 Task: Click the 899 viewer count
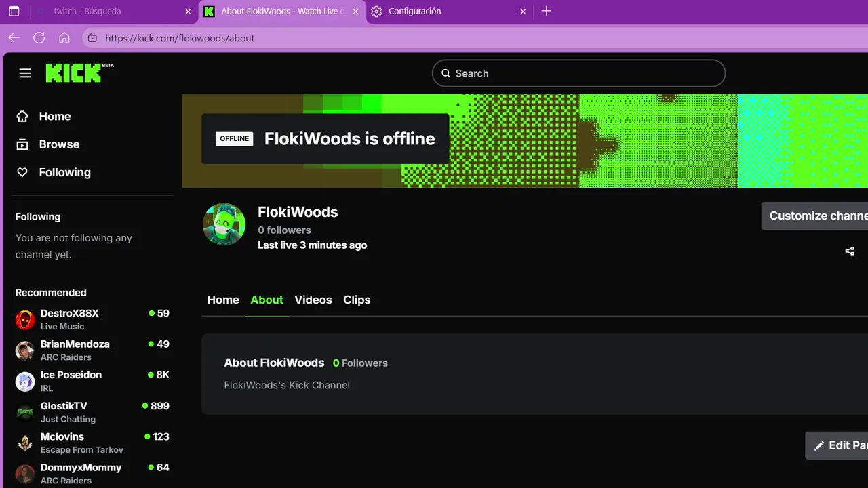[160, 406]
